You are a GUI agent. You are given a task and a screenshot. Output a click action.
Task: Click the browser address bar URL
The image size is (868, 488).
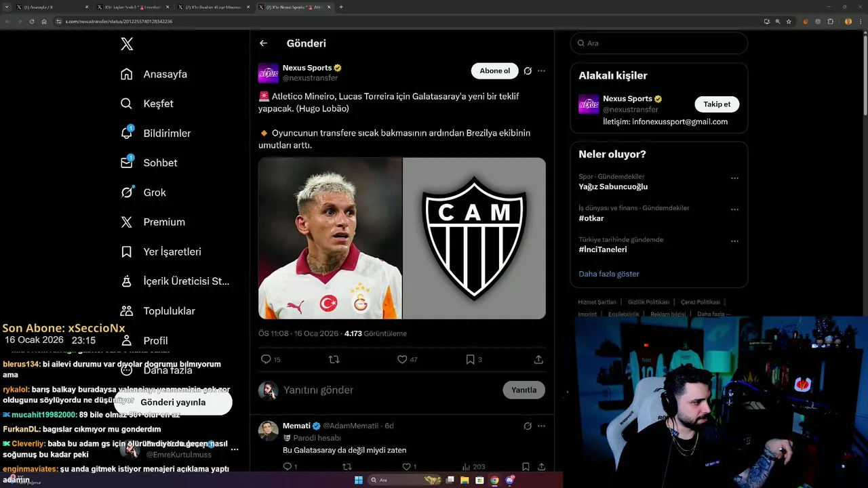(x=119, y=21)
